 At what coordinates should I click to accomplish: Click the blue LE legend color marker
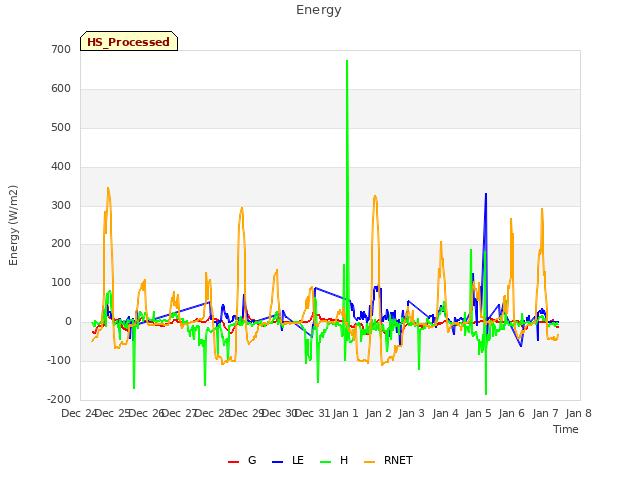coord(277,462)
